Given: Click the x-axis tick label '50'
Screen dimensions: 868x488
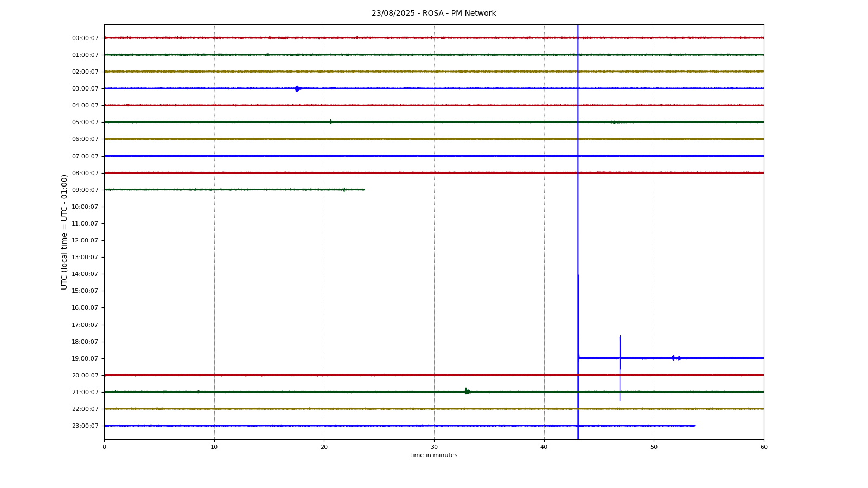Looking at the screenshot, I should click(654, 447).
